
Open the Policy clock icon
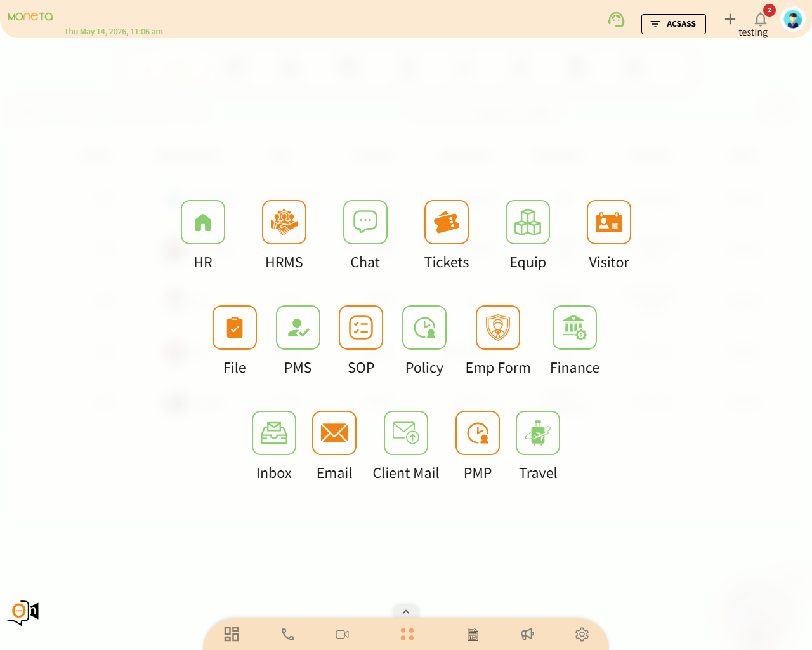[424, 328]
